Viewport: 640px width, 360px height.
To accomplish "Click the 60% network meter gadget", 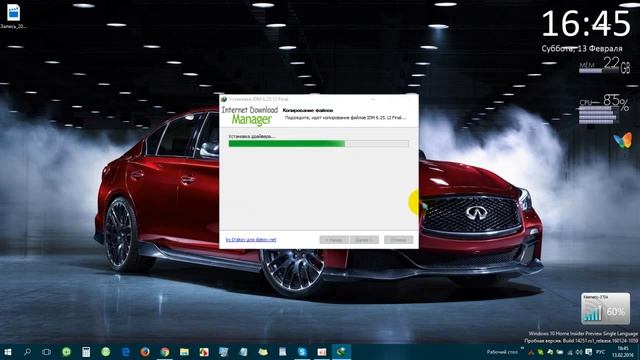I will [x=605, y=309].
